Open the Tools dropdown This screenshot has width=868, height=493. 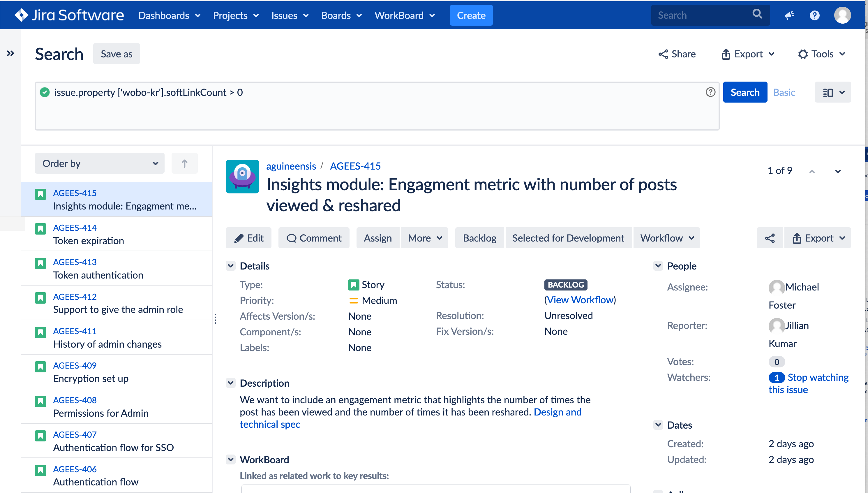(x=822, y=54)
